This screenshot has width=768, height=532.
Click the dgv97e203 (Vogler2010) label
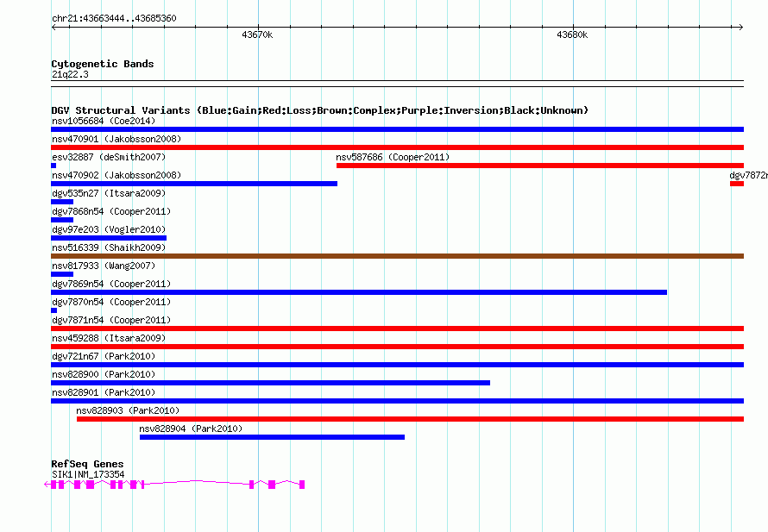click(109, 229)
